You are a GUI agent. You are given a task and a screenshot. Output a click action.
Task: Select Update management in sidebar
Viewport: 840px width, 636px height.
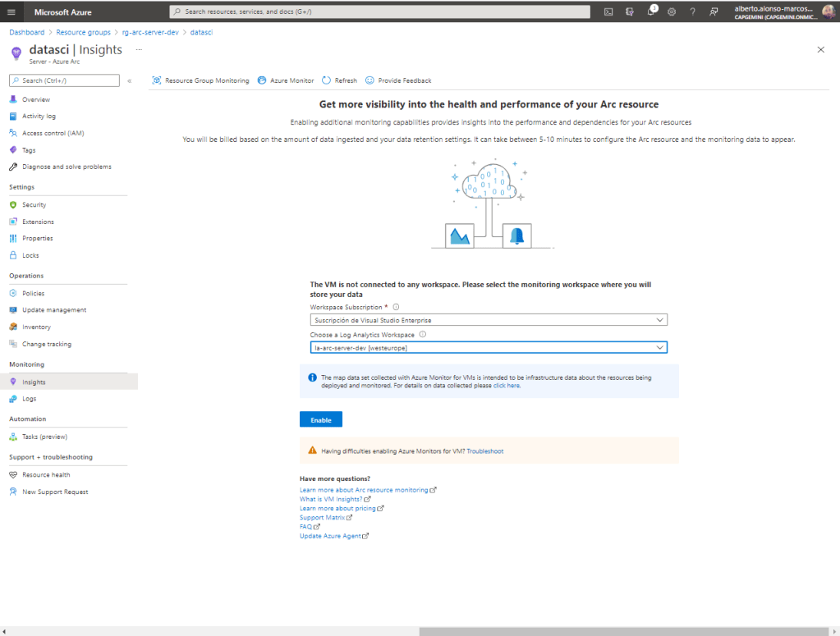point(54,310)
